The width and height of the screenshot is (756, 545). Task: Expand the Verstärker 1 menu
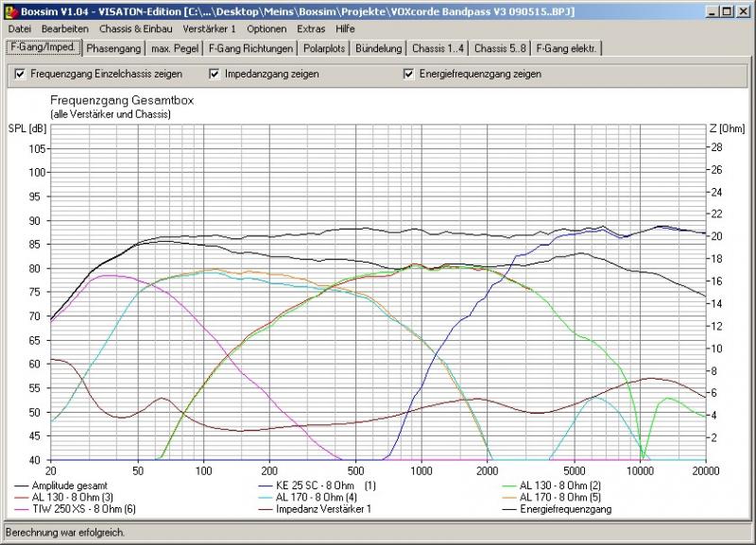pyautogui.click(x=210, y=29)
